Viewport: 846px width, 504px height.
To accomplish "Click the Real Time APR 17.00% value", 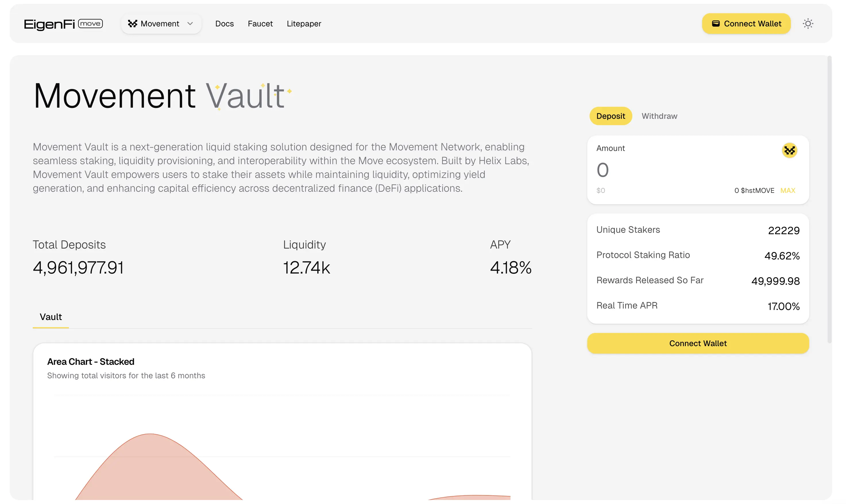I will point(783,307).
